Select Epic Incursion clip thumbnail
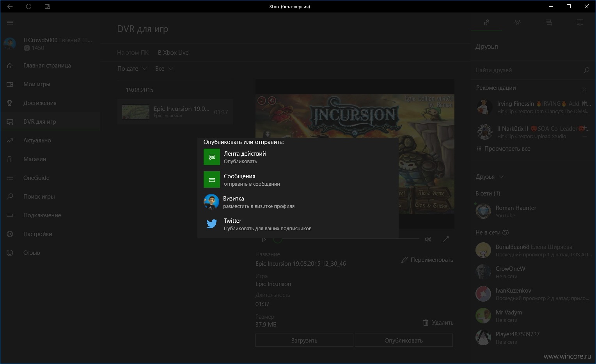This screenshot has height=364, width=596. [x=136, y=112]
